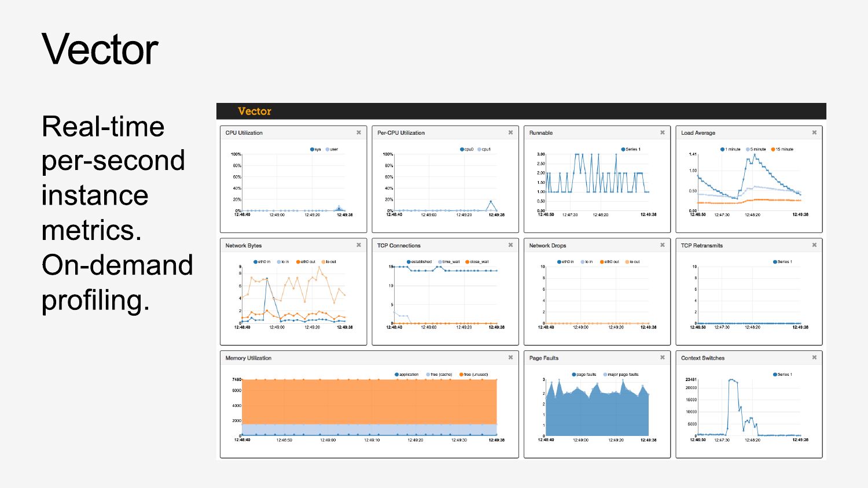868x488 pixels.
Task: Dismiss the Load Average panel
Action: coord(814,132)
